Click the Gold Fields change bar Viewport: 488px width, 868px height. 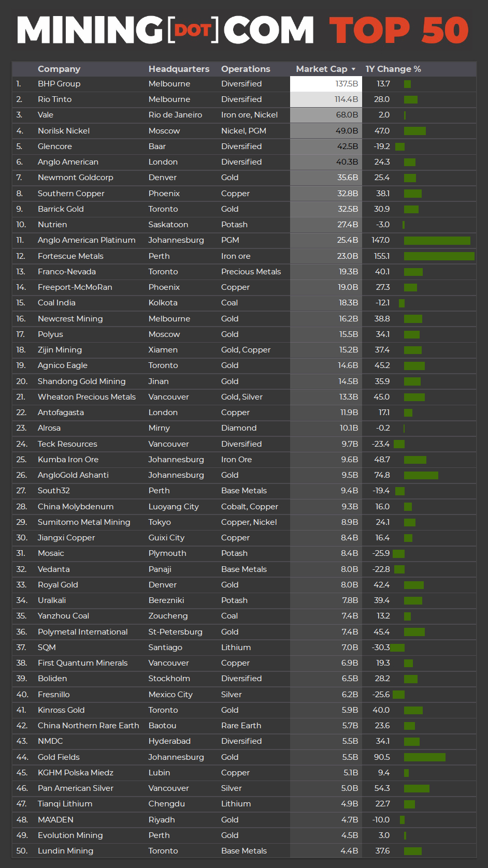(424, 757)
